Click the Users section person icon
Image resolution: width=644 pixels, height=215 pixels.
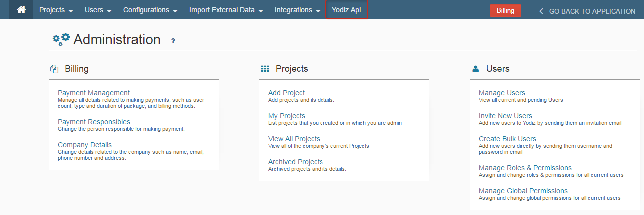[476, 69]
